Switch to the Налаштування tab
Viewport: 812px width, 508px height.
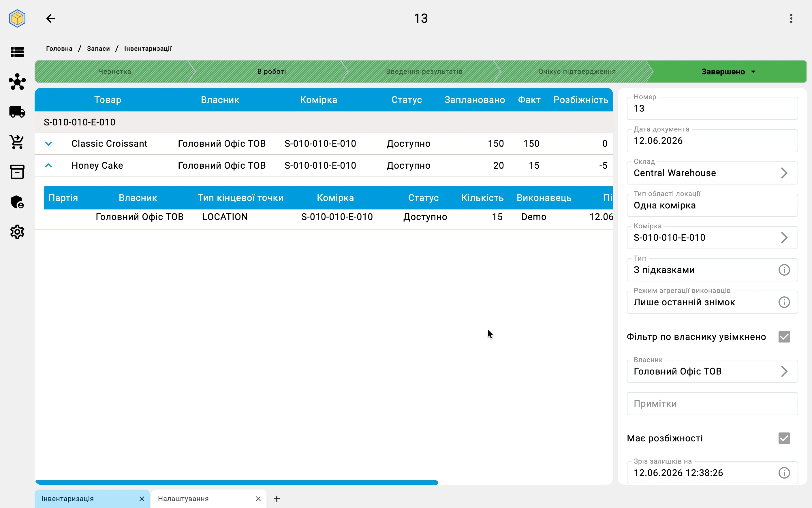tap(208, 498)
